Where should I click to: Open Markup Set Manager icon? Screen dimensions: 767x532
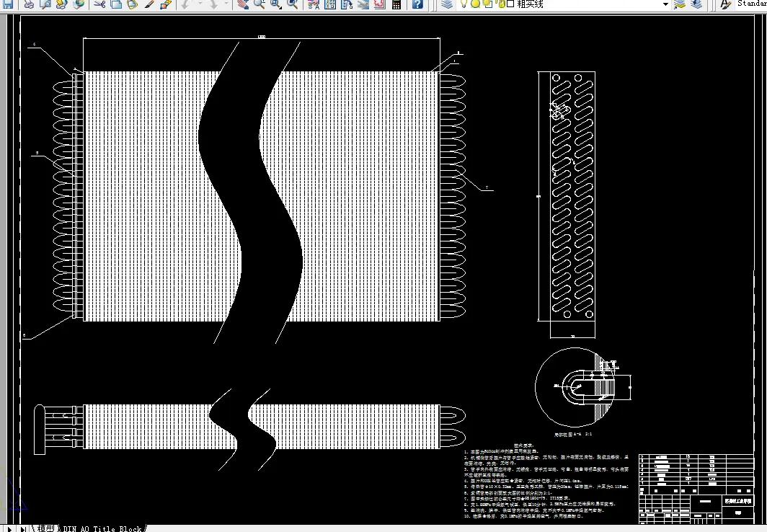coord(380,4)
